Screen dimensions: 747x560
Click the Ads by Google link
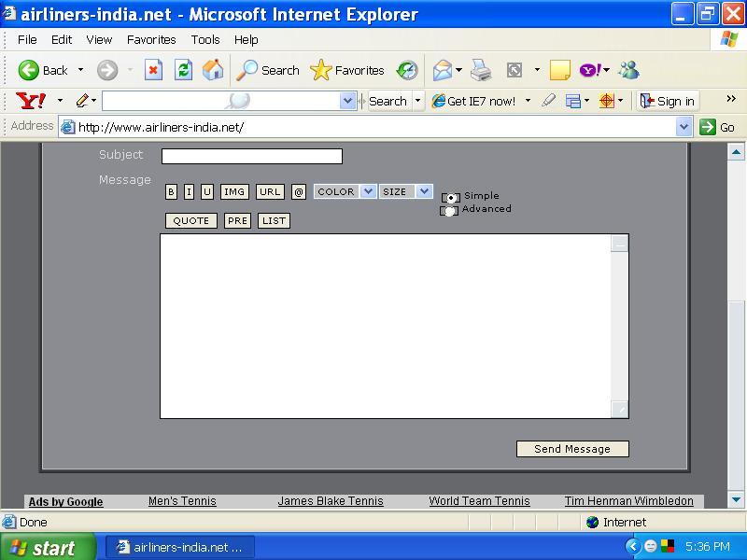tap(65, 501)
